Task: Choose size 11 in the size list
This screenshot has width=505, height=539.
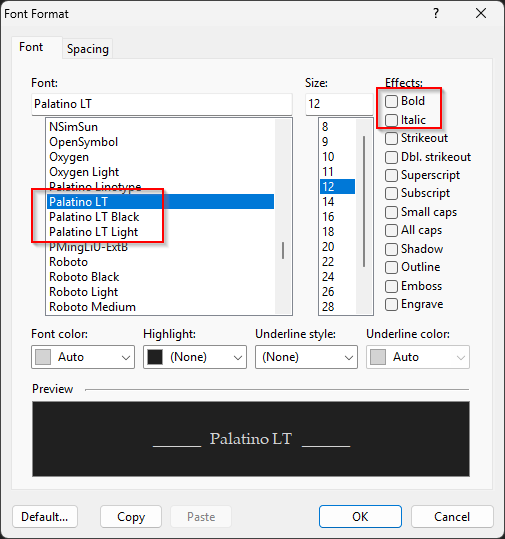Action: 338,172
